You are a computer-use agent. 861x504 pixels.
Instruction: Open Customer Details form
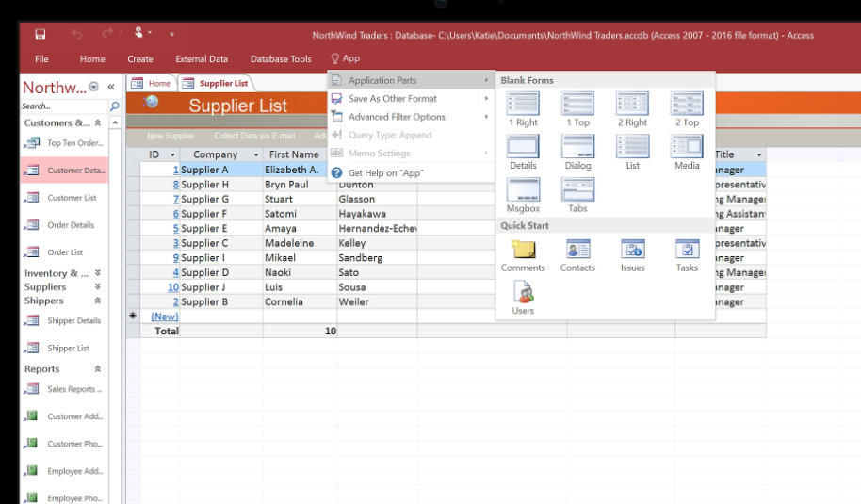coord(64,171)
